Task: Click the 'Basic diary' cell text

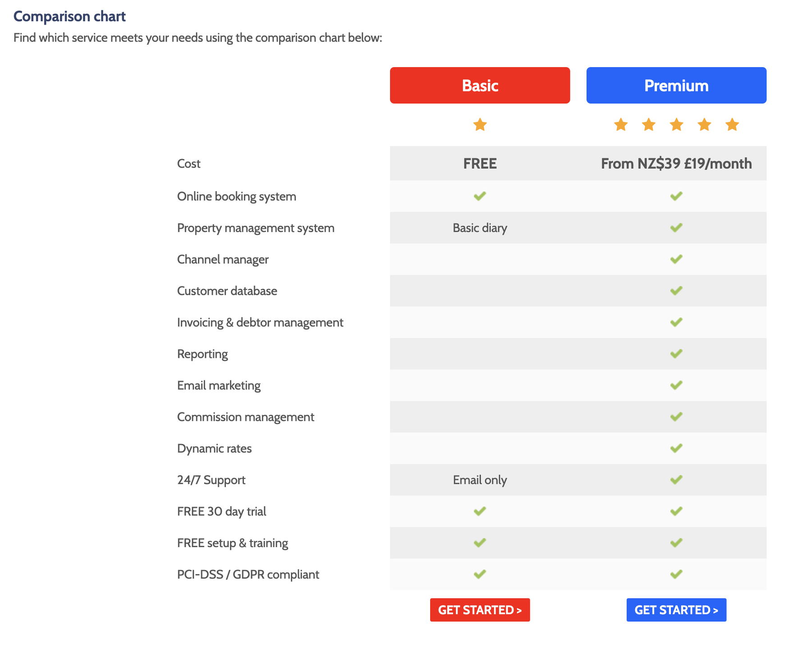Action: tap(480, 228)
